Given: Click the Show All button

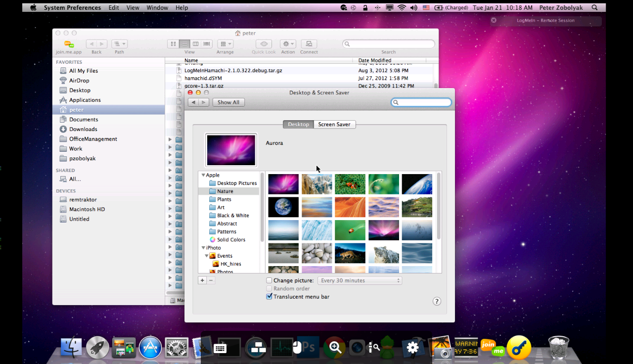Looking at the screenshot, I should pyautogui.click(x=228, y=102).
